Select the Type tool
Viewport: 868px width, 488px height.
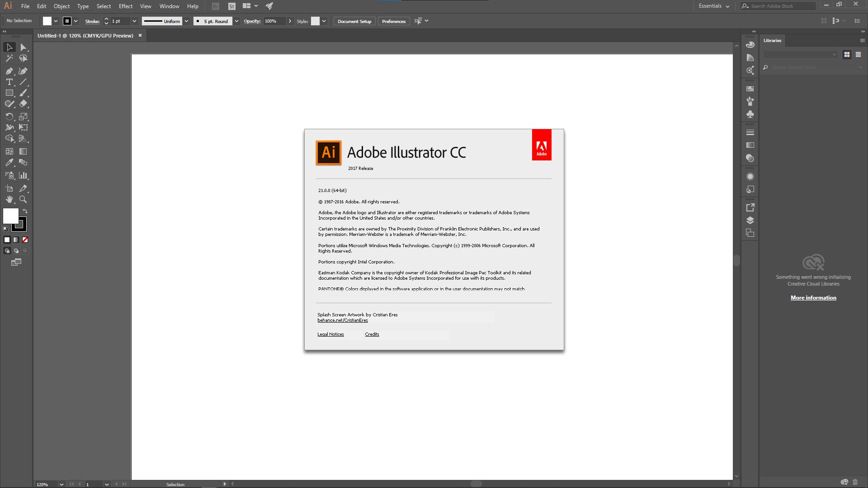pos(9,82)
